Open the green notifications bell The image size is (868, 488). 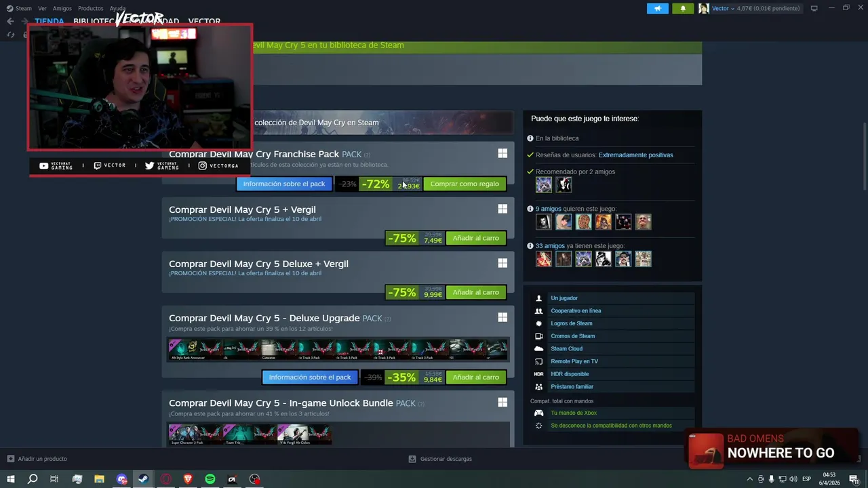point(683,8)
